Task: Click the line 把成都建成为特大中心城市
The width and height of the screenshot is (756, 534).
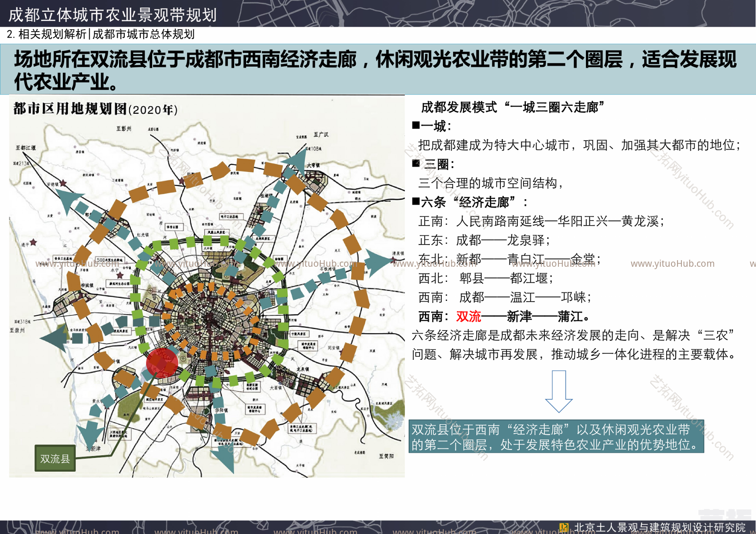Action: click(x=579, y=145)
